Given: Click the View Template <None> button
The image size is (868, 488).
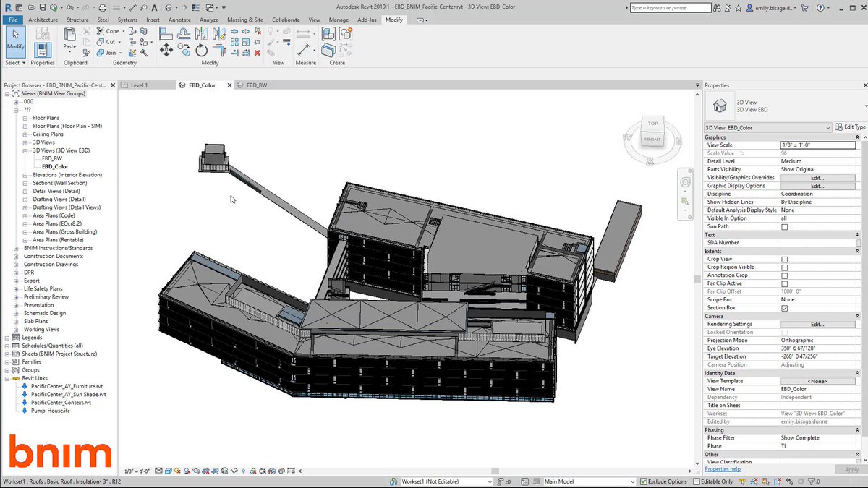Looking at the screenshot, I should (x=817, y=381).
